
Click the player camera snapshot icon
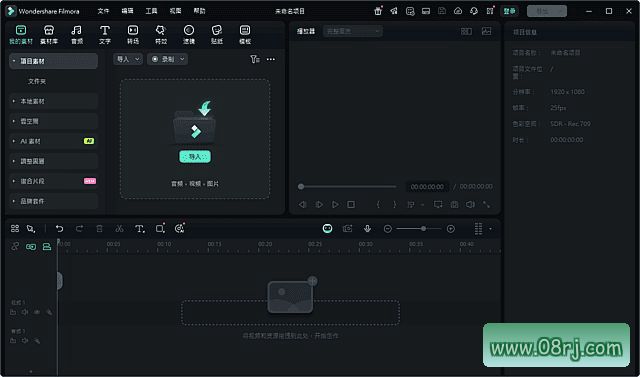(x=454, y=204)
